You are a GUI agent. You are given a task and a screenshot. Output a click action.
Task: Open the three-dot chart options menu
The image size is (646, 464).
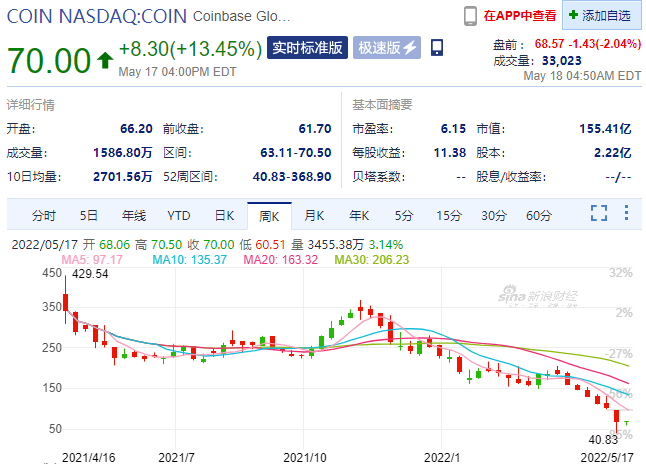pyautogui.click(x=626, y=213)
